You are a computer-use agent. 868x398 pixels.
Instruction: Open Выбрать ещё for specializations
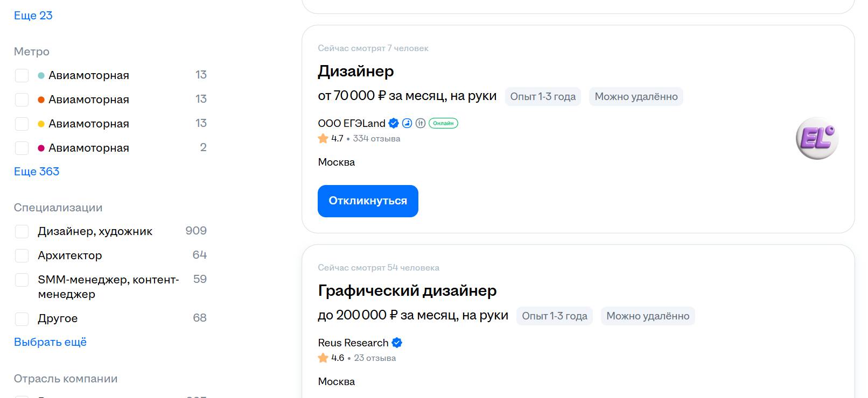click(50, 342)
